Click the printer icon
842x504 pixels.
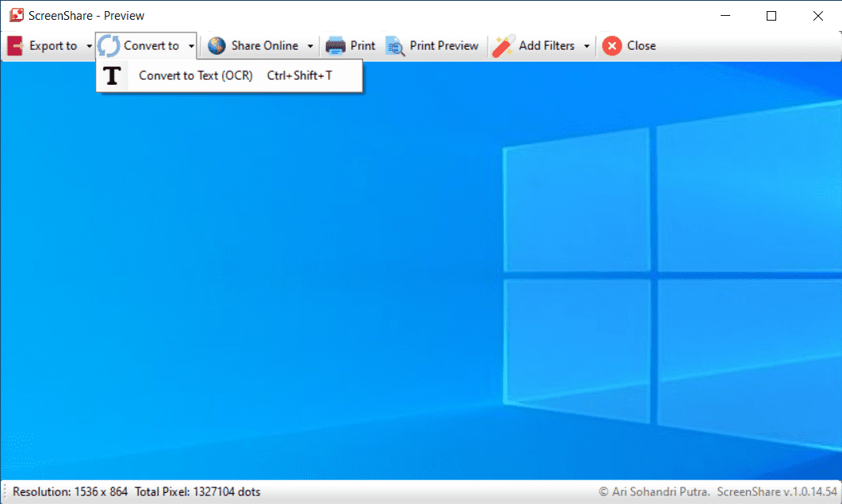[335, 46]
